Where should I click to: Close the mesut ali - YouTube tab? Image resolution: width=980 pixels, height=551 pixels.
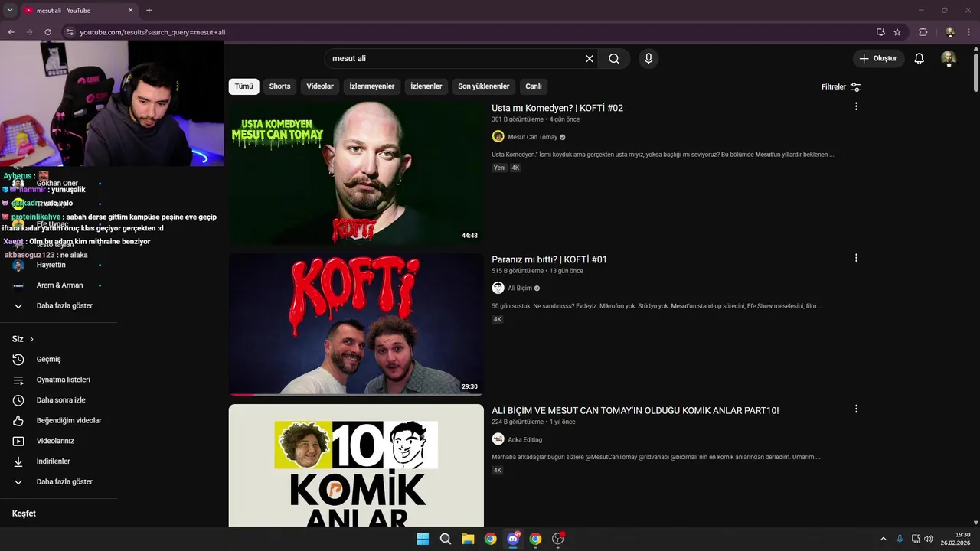130,11
